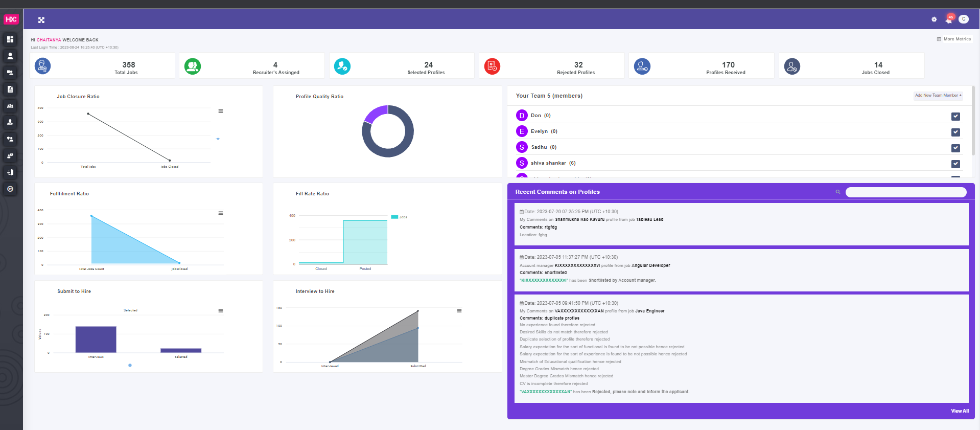This screenshot has height=430, width=980.
Task: Open the user-with-screen sidebar icon
Action: [x=10, y=73]
